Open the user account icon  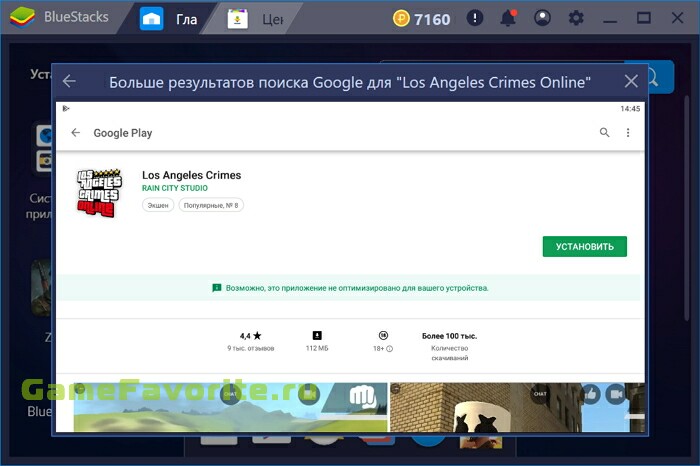tap(542, 18)
